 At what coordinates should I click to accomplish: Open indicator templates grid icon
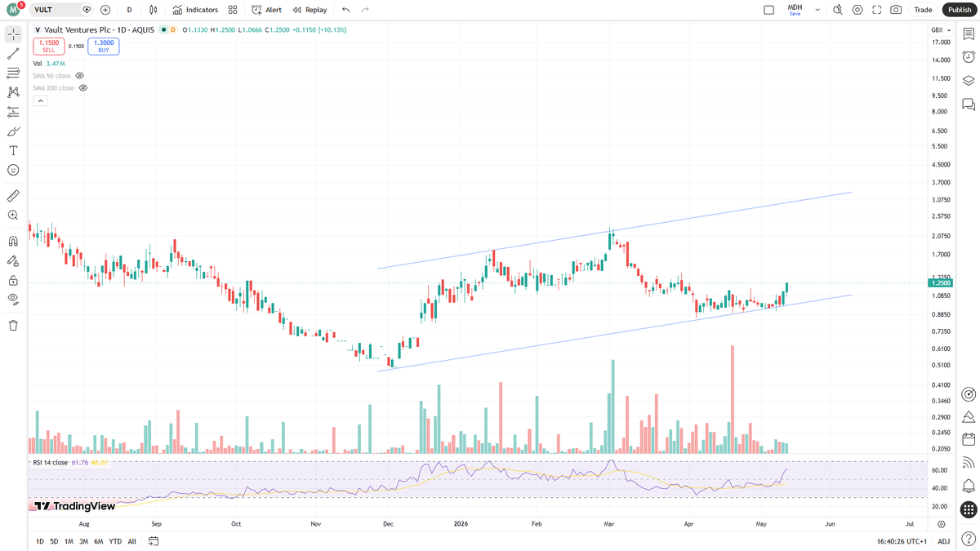(x=233, y=10)
